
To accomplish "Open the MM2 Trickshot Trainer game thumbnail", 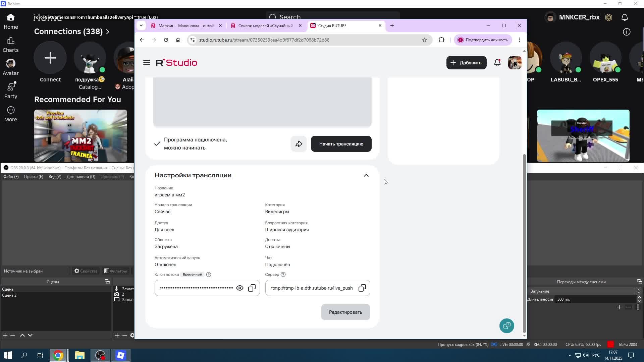I will pos(80,135).
